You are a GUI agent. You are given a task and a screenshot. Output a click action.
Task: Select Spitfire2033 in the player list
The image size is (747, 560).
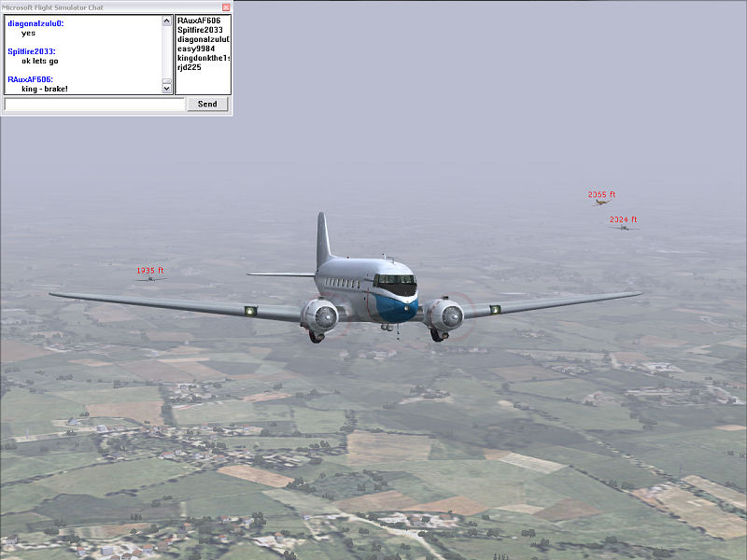coord(200,30)
